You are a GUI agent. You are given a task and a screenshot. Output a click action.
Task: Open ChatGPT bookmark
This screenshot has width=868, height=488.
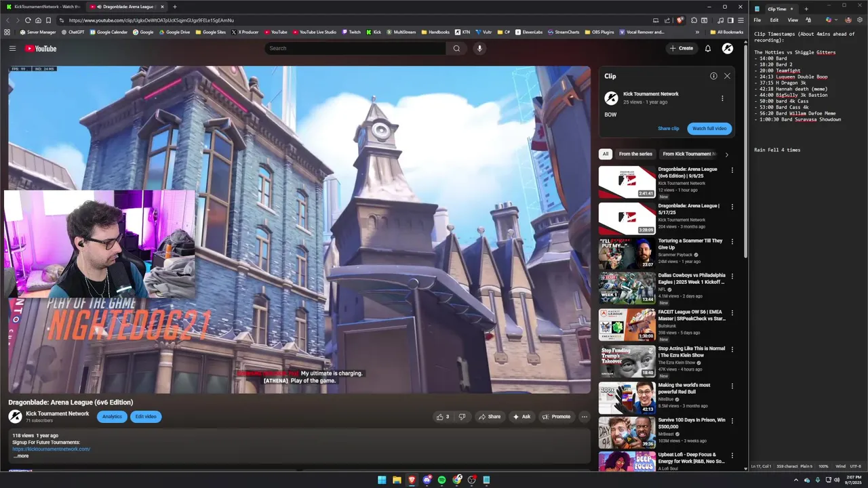tap(72, 32)
